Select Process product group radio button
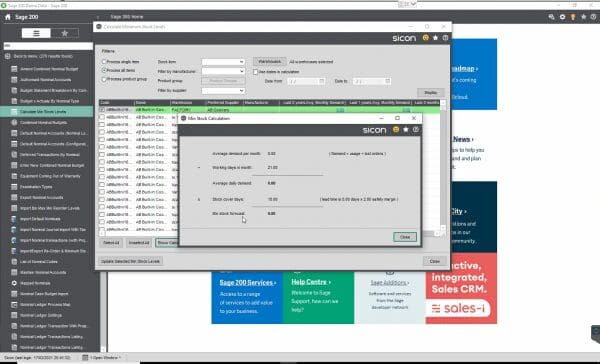The height and width of the screenshot is (364, 600). coord(104,79)
